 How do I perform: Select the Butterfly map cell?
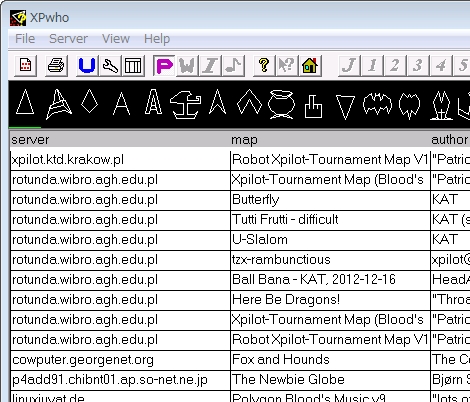(330, 200)
